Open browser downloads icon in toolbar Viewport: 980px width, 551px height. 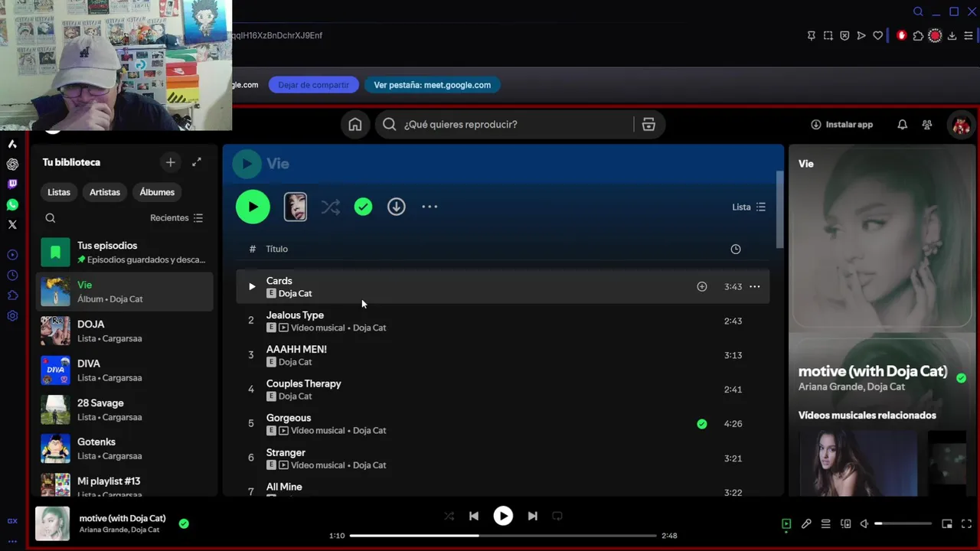point(952,35)
